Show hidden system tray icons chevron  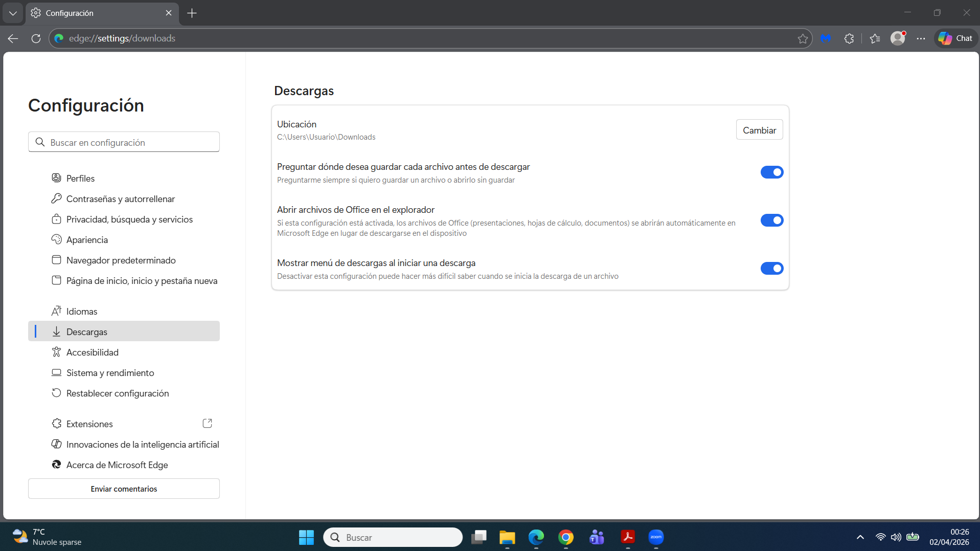pyautogui.click(x=860, y=537)
